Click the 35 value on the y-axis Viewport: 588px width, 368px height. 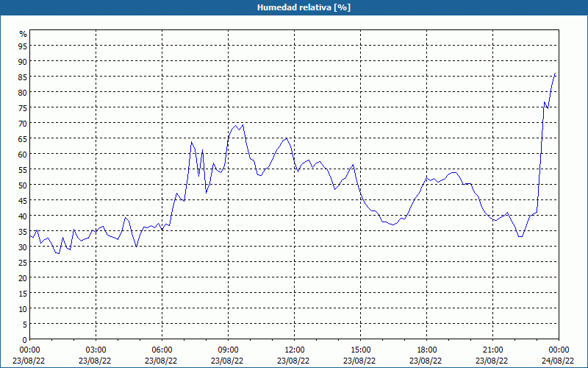pos(23,231)
